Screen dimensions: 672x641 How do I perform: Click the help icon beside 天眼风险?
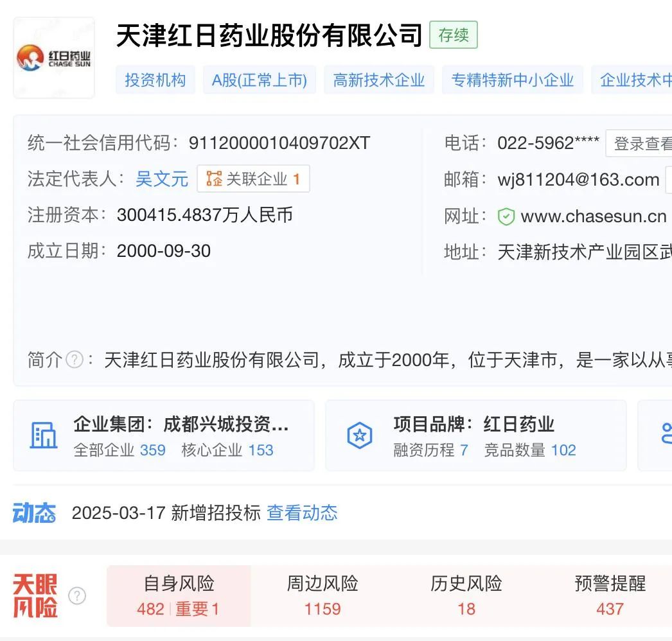(x=77, y=595)
